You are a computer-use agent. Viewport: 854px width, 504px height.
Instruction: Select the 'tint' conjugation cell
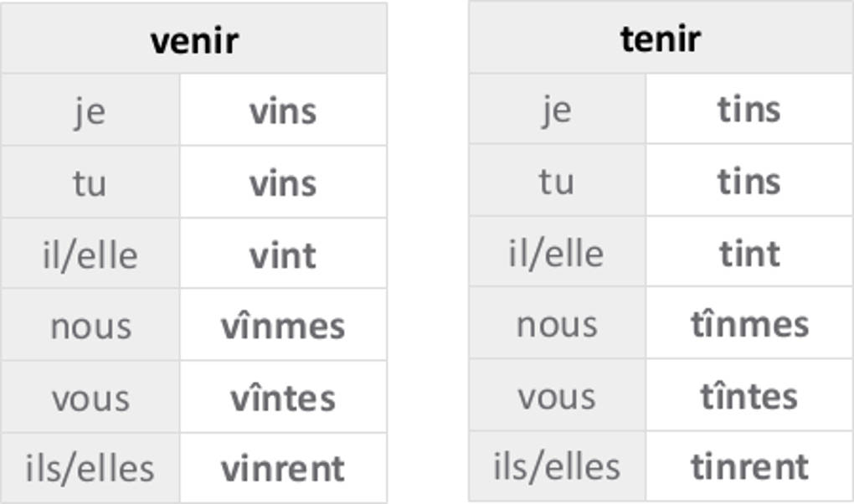749,253
